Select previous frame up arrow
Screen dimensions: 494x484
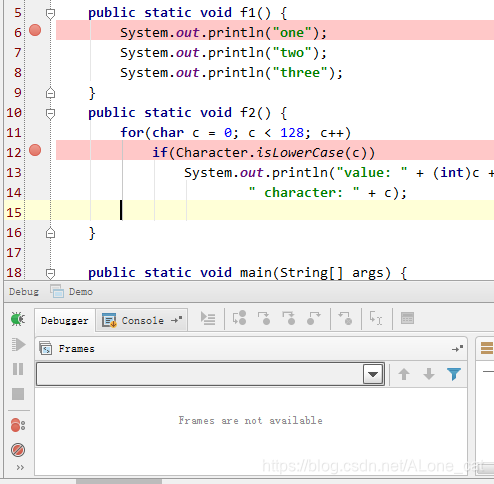404,374
